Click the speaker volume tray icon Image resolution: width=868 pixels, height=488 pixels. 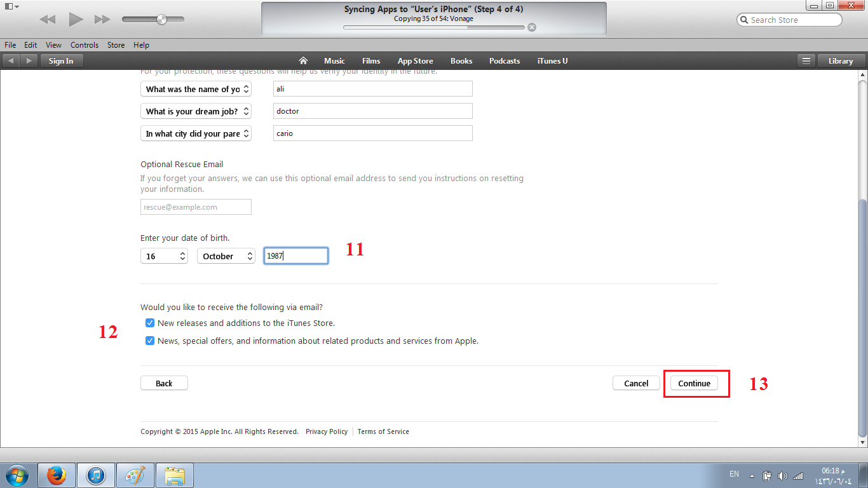click(782, 475)
